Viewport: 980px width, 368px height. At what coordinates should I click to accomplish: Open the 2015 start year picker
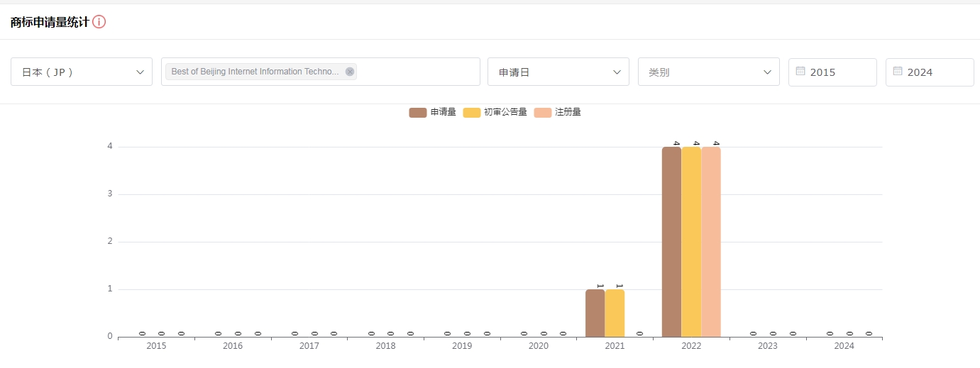(x=832, y=72)
